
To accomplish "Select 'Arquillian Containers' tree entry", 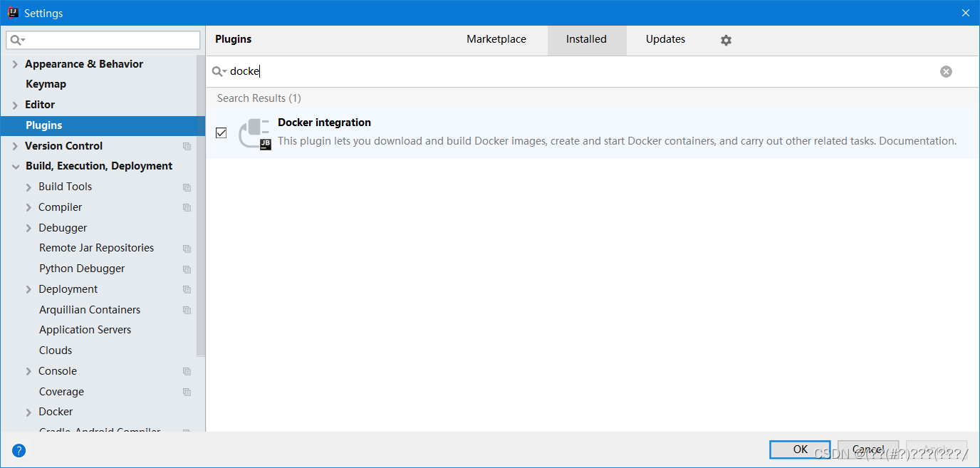I will coord(90,310).
